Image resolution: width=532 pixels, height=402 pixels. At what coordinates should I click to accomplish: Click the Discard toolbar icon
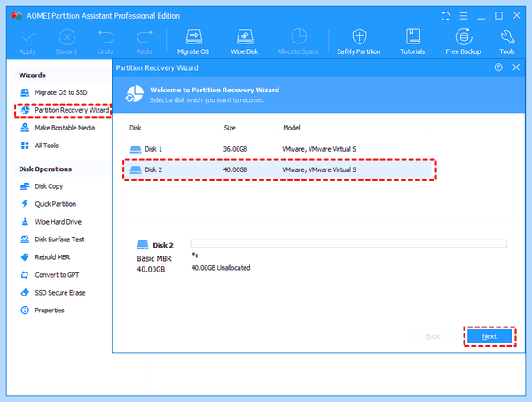click(66, 37)
